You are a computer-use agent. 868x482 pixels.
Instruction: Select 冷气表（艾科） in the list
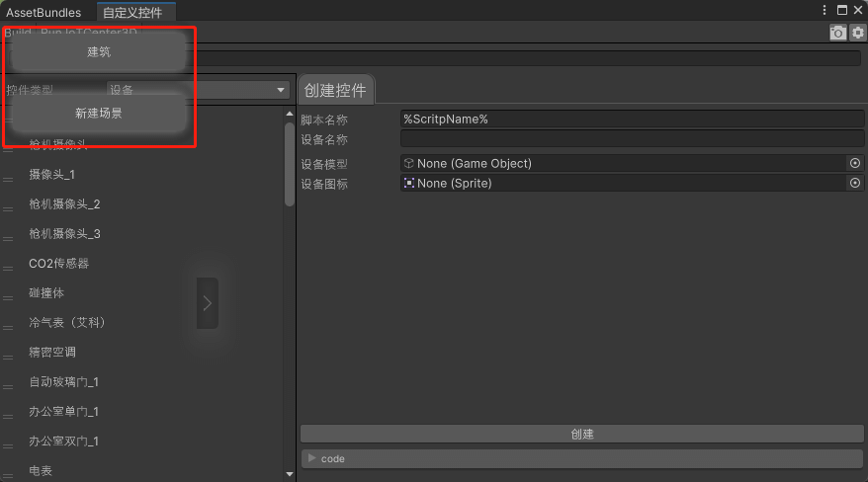point(67,323)
